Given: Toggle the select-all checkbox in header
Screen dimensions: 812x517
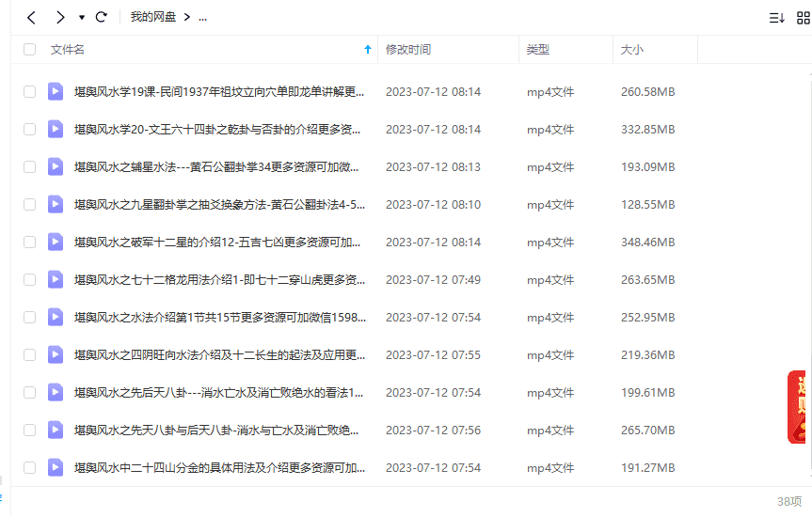Looking at the screenshot, I should coord(30,50).
